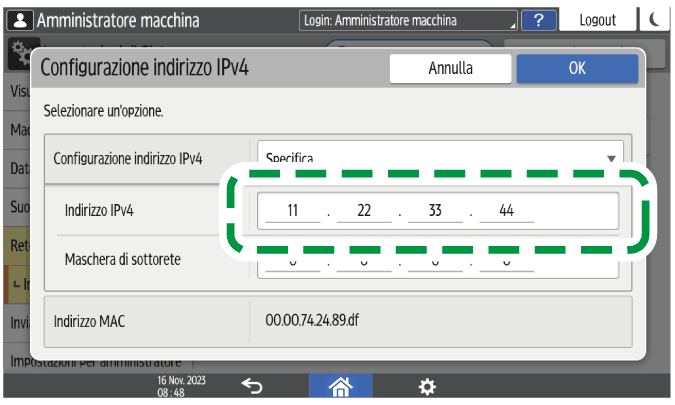Click the Indirizzo IPv4 label
Screen dimensions: 675x405
pos(99,210)
